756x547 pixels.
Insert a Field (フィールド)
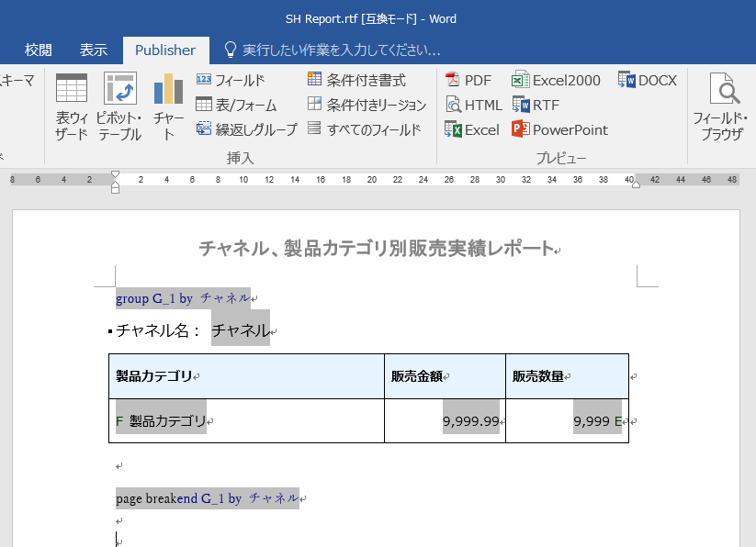[x=231, y=80]
